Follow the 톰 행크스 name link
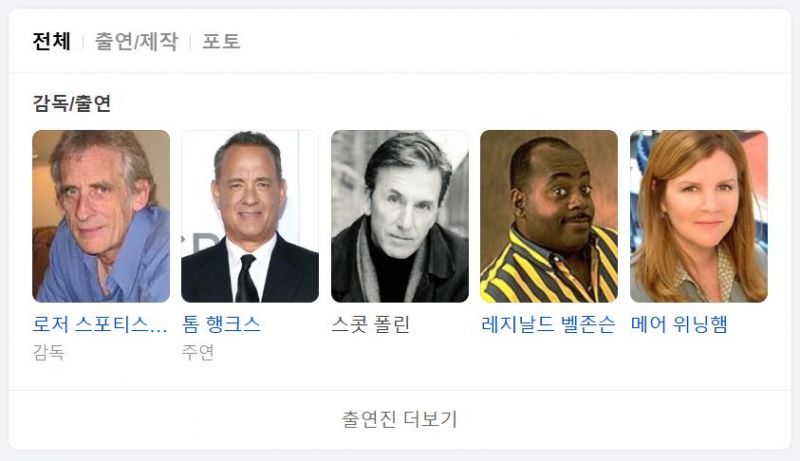 click(221, 324)
